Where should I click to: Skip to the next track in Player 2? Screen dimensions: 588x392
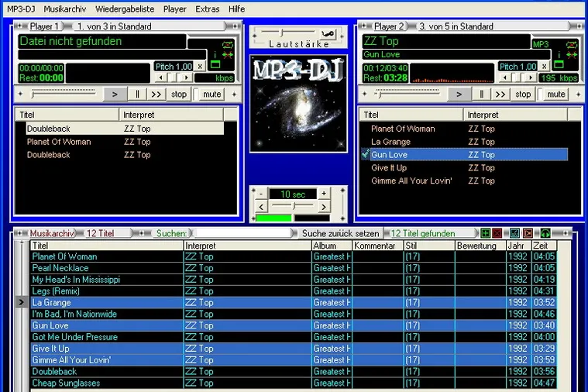[500, 95]
